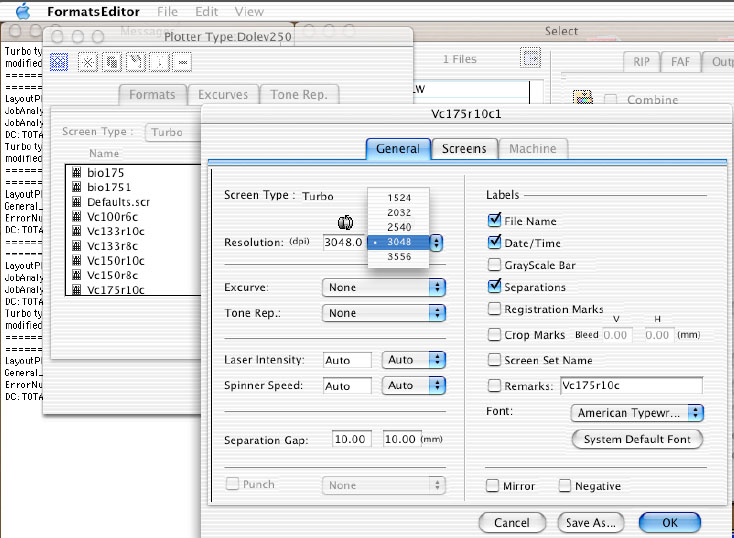Click the System Default Font button

tap(637, 439)
